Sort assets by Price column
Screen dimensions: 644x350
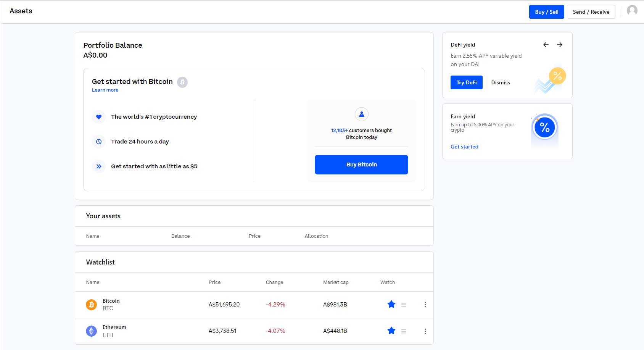click(x=254, y=236)
